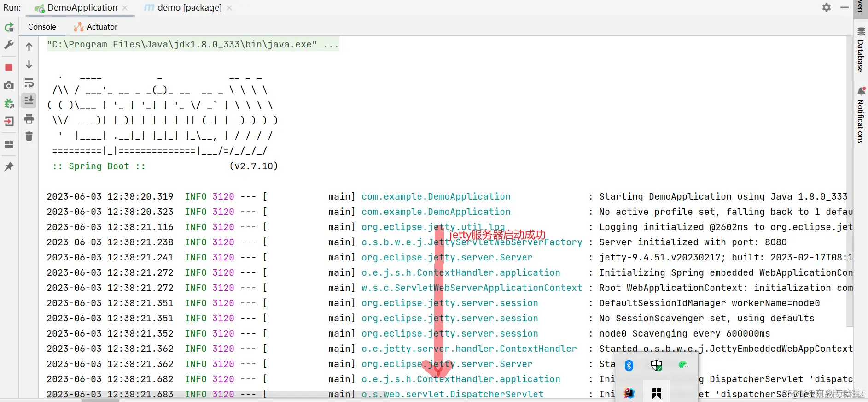Clear console with the trash icon

click(29, 136)
